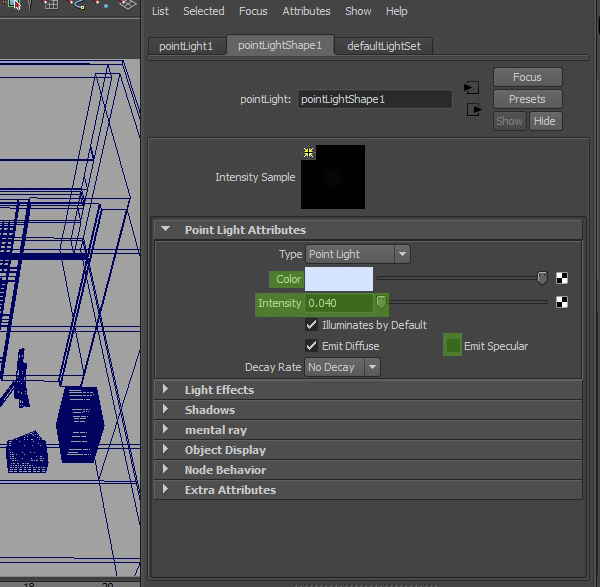Viewport: 600px width, 587px height.
Task: Click the greyed-out Show button
Action: [509, 121]
